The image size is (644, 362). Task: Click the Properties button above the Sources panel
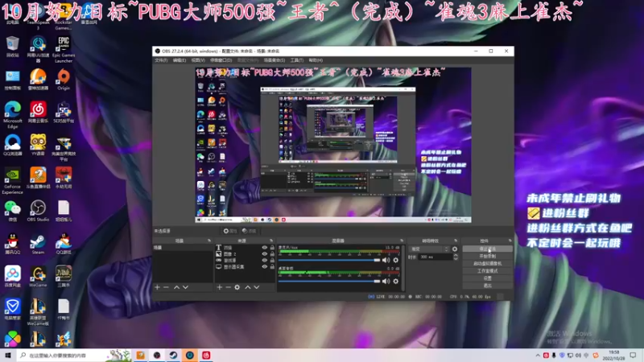coord(230,231)
